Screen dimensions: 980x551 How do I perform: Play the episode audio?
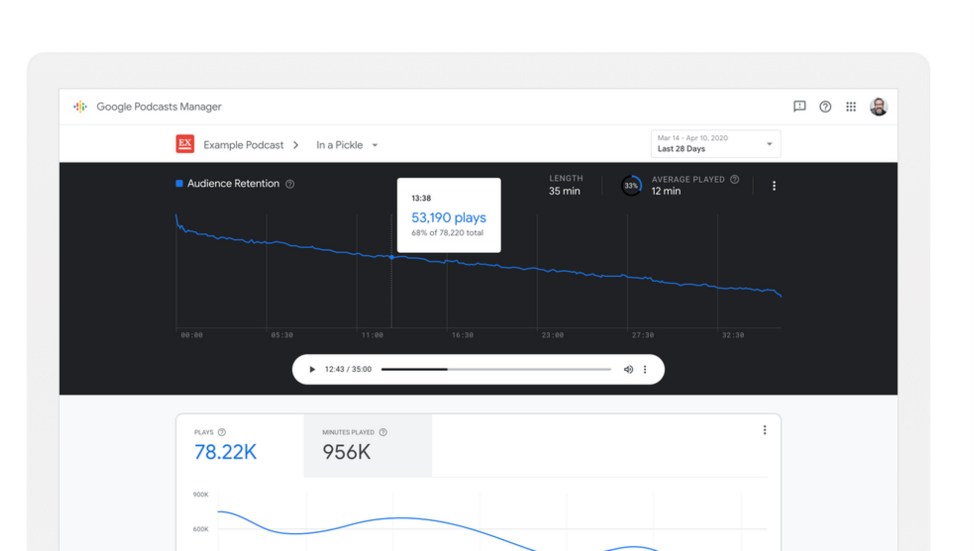[312, 369]
